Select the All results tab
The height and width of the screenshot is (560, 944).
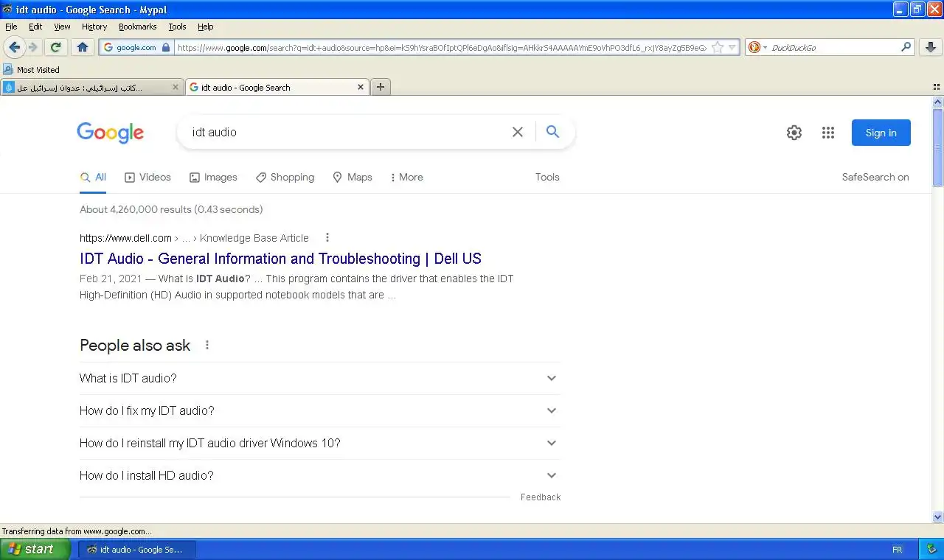tap(93, 177)
